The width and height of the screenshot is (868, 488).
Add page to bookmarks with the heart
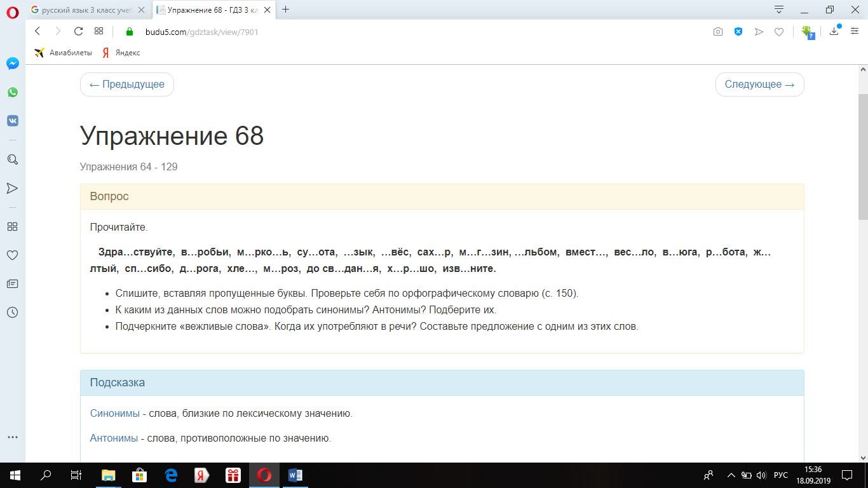[779, 32]
